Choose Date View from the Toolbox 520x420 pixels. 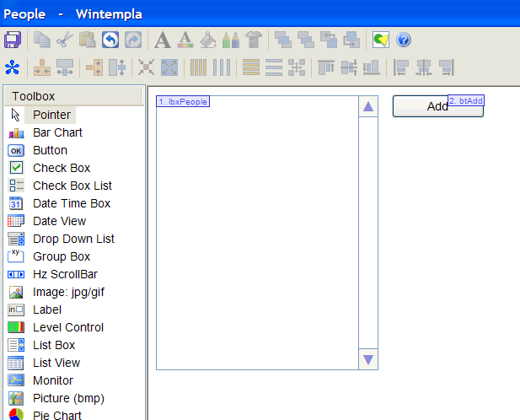click(x=59, y=221)
